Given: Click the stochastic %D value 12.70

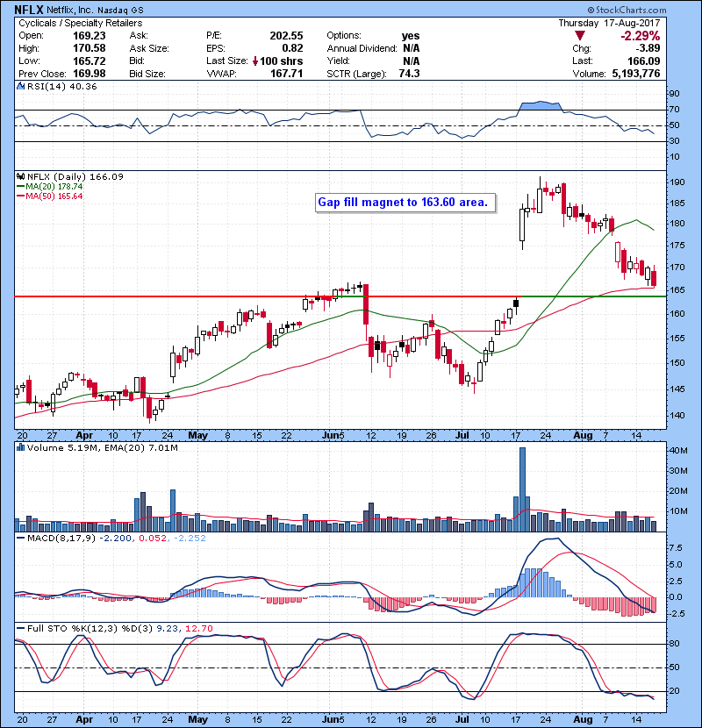Looking at the screenshot, I should 199,628.
